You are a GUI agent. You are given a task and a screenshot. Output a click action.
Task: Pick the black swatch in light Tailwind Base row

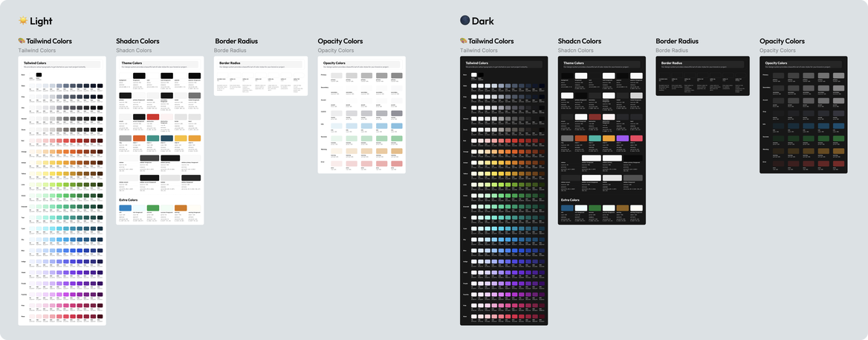tap(39, 74)
